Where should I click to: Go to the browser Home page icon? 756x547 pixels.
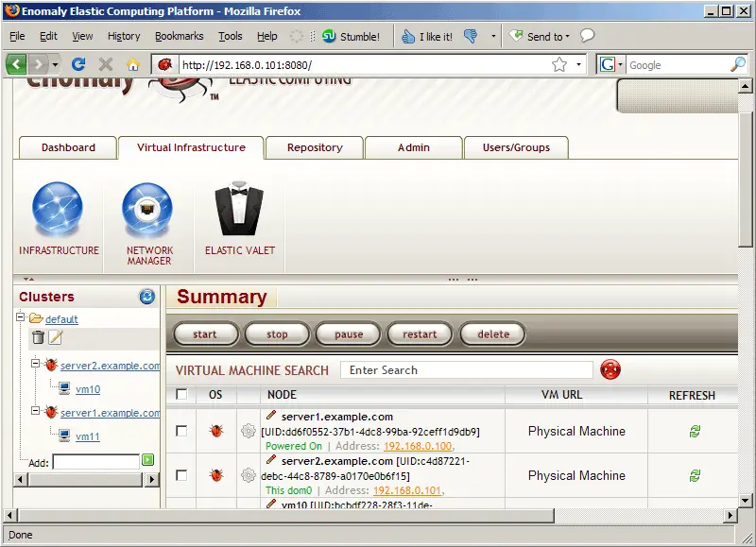pyautogui.click(x=133, y=64)
